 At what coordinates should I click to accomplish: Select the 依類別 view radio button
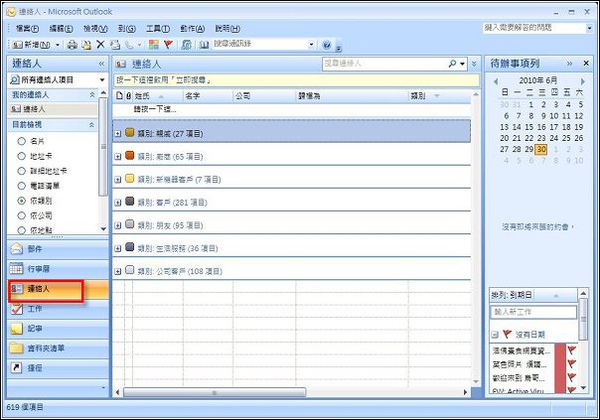pos(21,200)
